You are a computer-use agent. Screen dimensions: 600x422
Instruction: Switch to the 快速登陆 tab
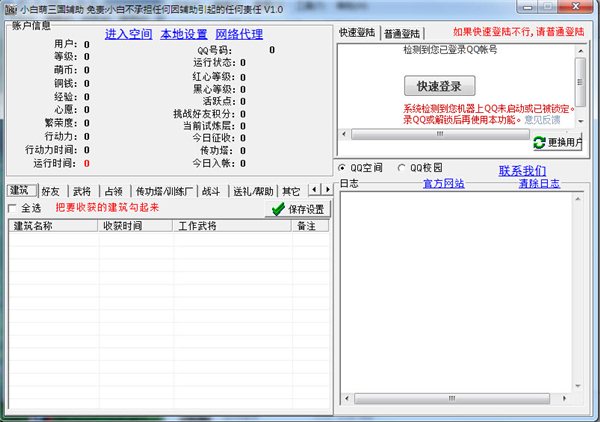tap(357, 33)
